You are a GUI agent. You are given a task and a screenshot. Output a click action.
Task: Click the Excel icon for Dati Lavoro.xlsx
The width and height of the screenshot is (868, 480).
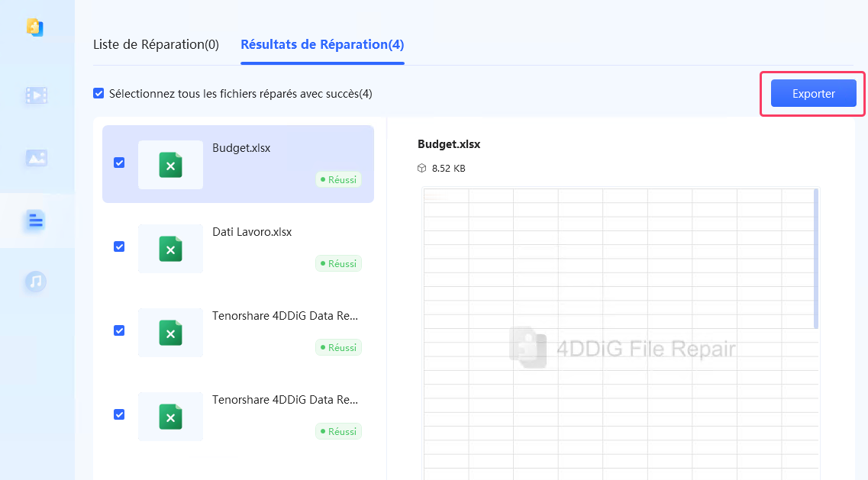click(170, 249)
